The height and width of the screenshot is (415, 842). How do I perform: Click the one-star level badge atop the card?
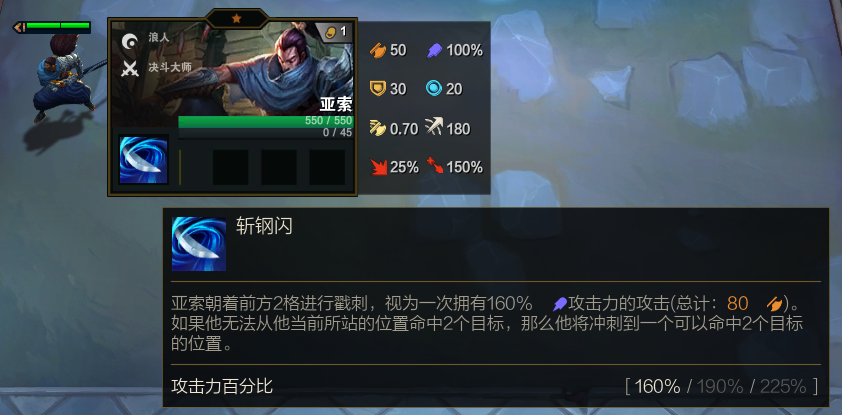[236, 19]
